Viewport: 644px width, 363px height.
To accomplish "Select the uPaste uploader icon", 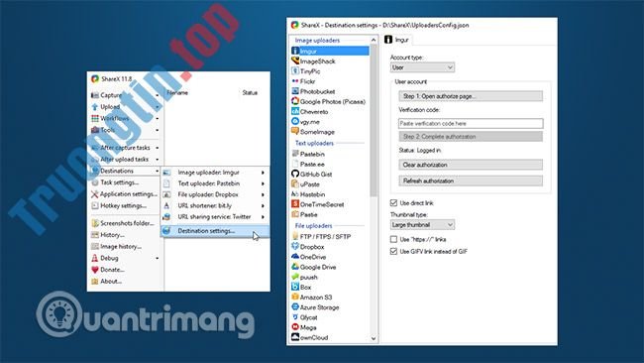I will coord(295,184).
